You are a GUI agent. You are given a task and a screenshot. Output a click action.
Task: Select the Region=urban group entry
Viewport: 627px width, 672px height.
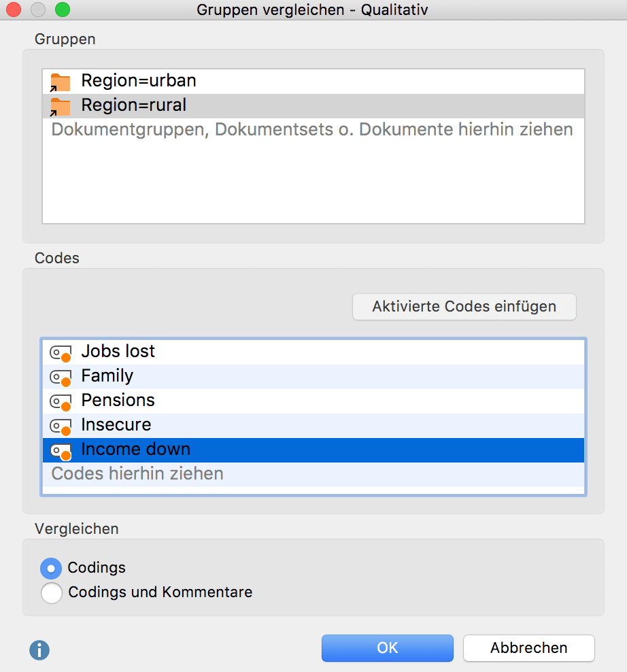tap(139, 81)
